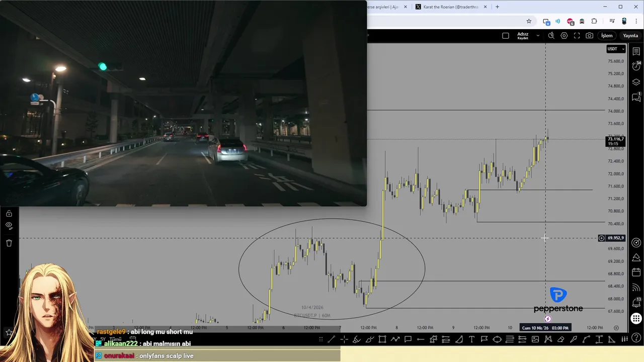Click the İşlem button
The height and width of the screenshot is (362, 644).
(x=607, y=36)
